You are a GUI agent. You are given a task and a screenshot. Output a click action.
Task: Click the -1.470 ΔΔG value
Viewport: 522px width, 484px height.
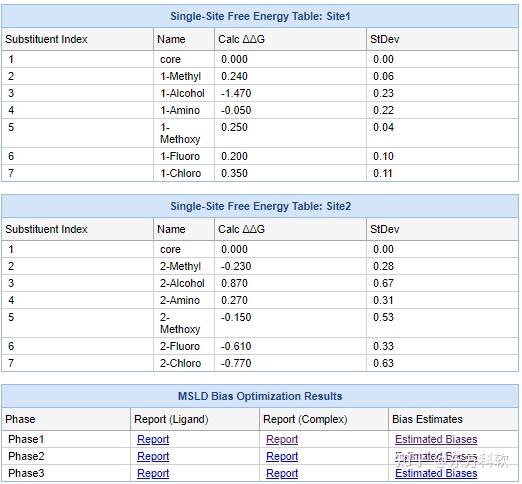point(236,93)
